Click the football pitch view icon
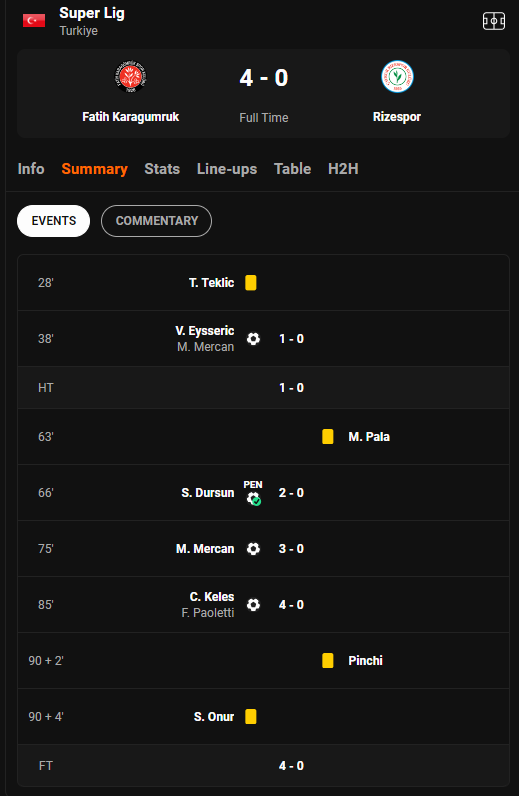519x796 pixels. click(493, 21)
